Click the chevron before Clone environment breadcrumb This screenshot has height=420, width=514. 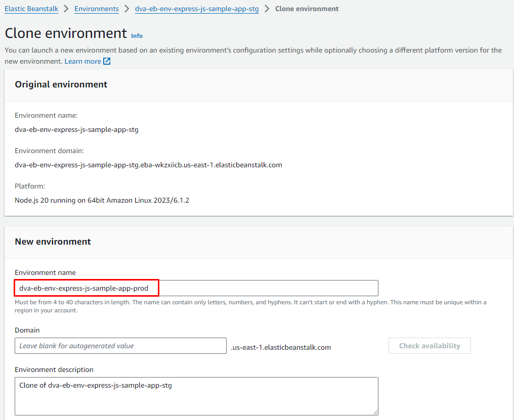point(267,9)
